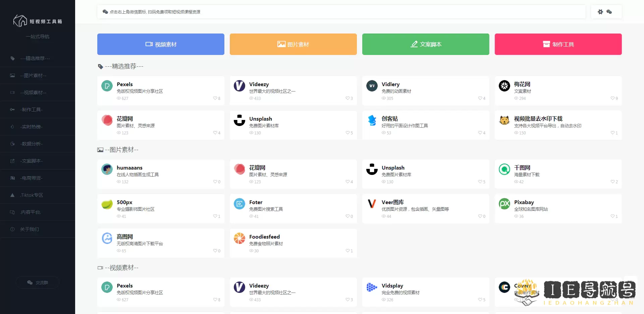Open the Unsplash logo in featured recommendations

[239, 120]
